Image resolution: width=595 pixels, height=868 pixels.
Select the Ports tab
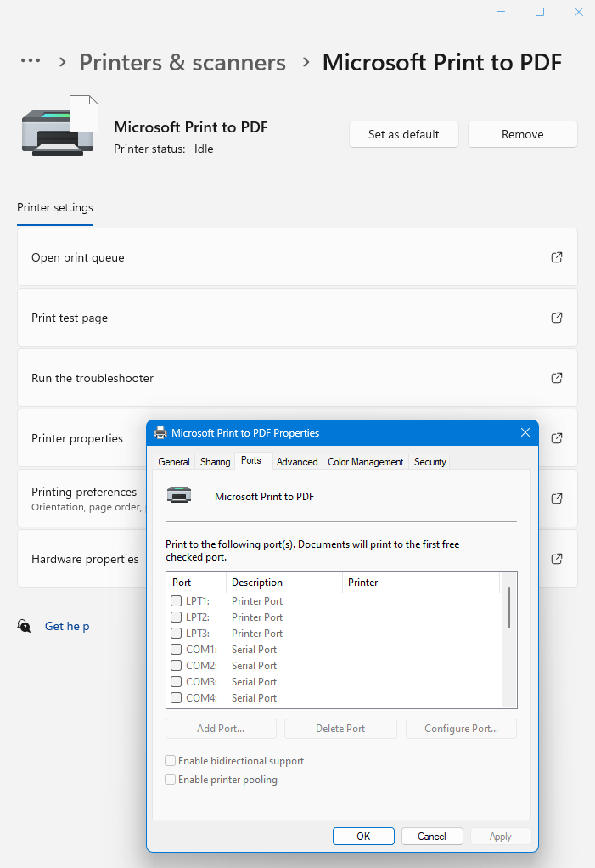251,460
